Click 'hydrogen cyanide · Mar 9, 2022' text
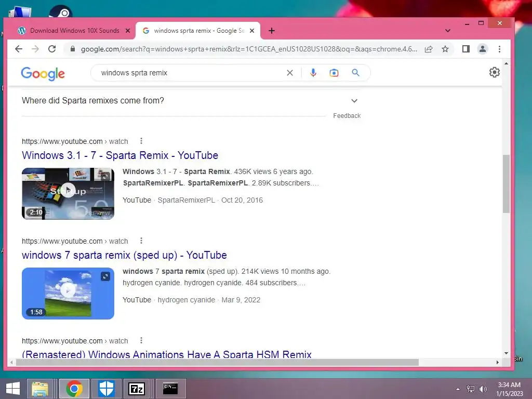Viewport: 532px width, 399px height. (209, 300)
